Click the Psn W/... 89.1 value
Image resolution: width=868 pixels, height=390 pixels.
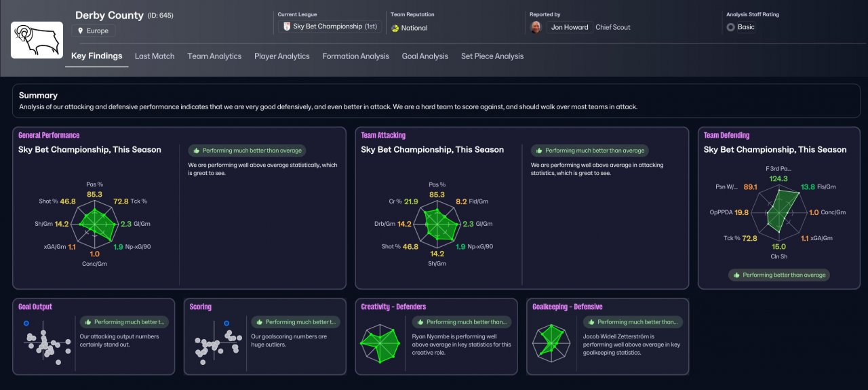click(x=750, y=187)
